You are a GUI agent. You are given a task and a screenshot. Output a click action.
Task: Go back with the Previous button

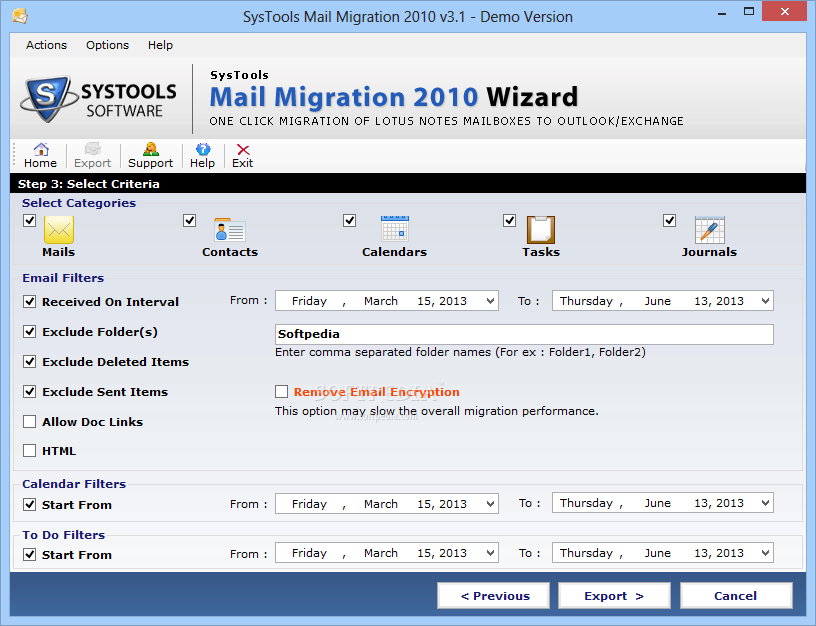click(x=493, y=596)
